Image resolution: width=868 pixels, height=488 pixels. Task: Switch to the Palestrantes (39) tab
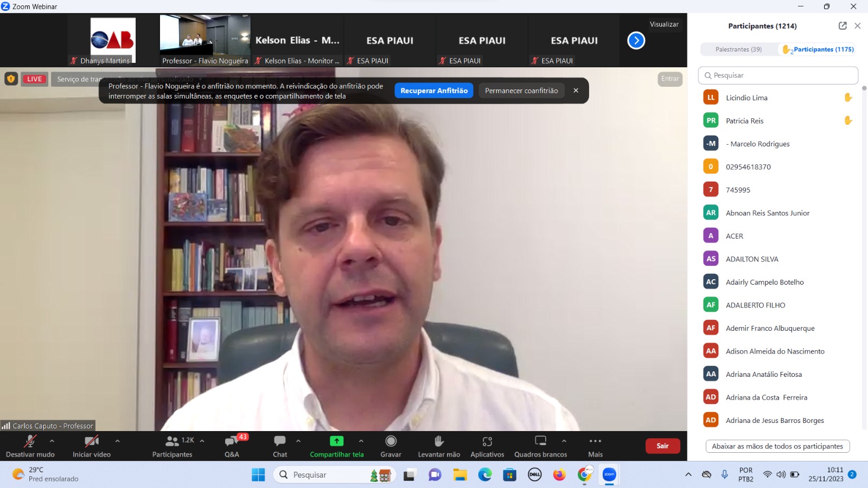(x=738, y=49)
